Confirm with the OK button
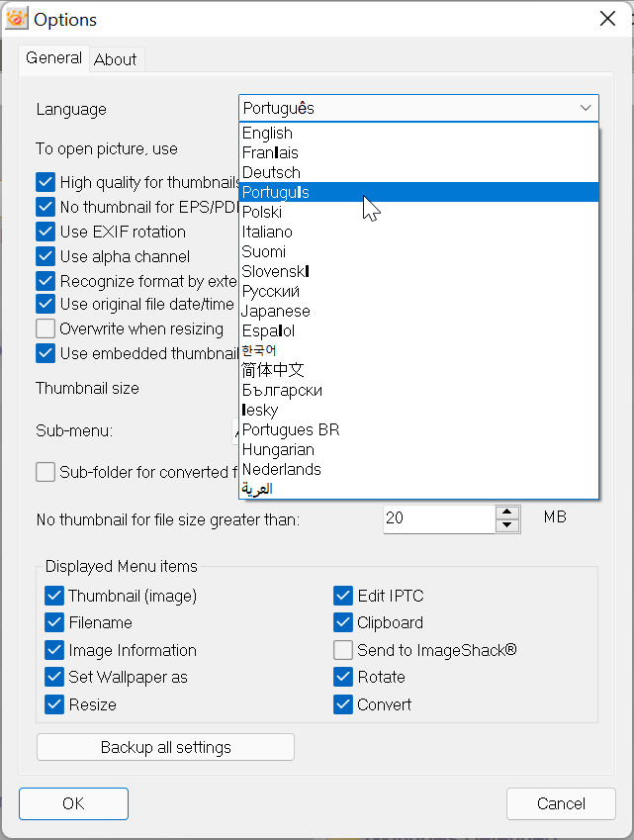Image resolution: width=634 pixels, height=840 pixels. (73, 803)
